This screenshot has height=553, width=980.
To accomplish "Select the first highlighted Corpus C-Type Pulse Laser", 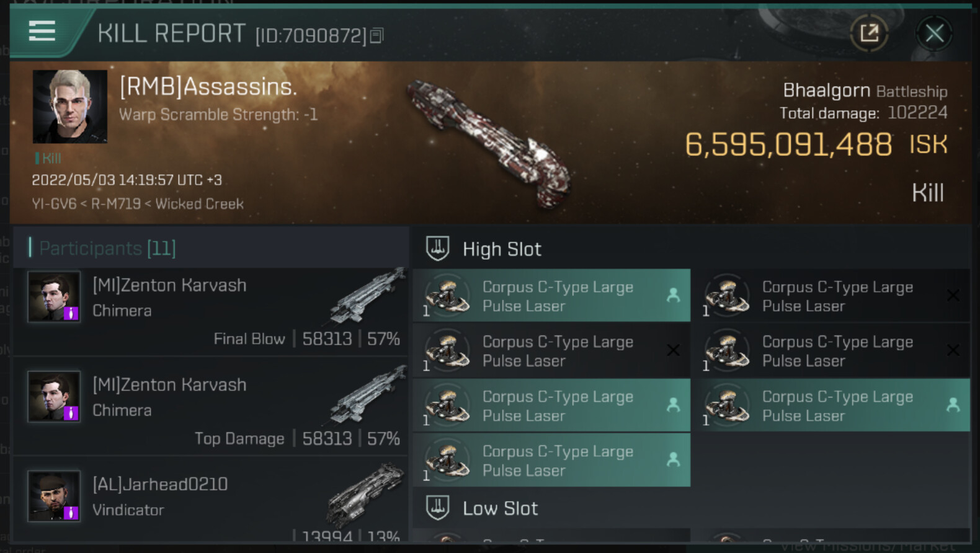I will click(551, 296).
